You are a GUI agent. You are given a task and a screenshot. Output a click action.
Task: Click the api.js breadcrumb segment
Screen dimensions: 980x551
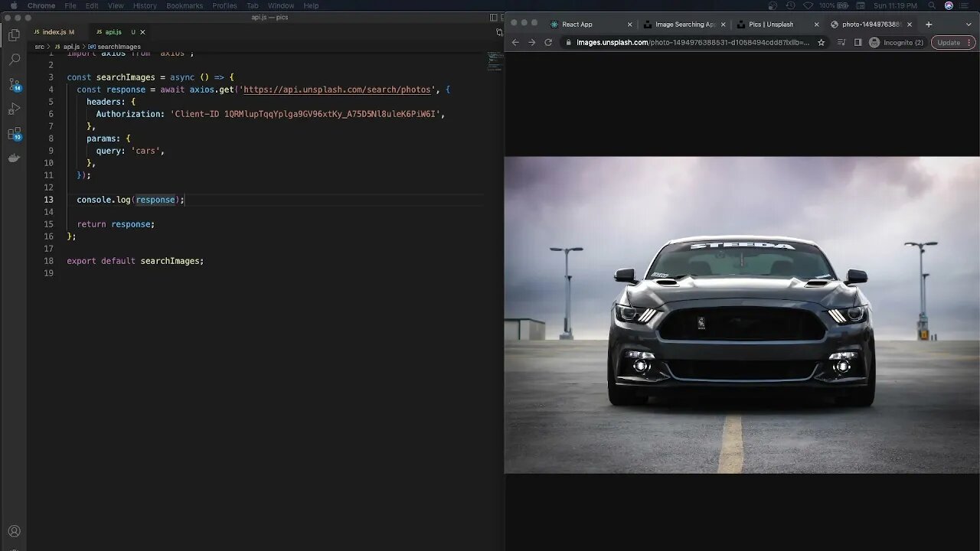67,47
